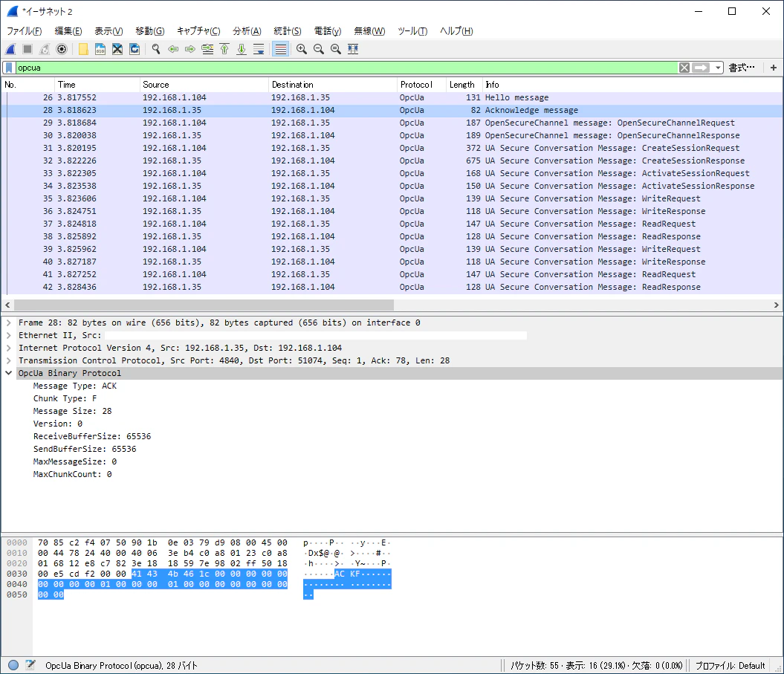This screenshot has height=674, width=784.
Task: Jump to the first packet
Action: pos(224,49)
